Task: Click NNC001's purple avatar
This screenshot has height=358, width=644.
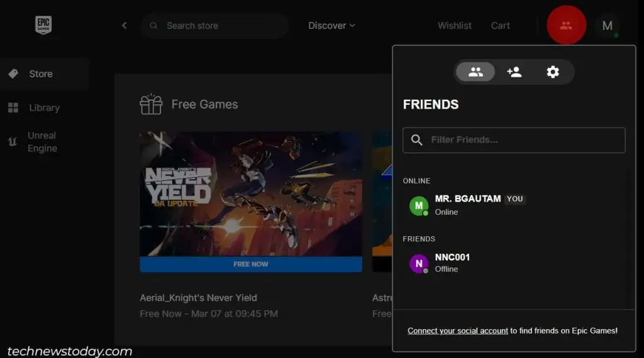Action: (419, 263)
